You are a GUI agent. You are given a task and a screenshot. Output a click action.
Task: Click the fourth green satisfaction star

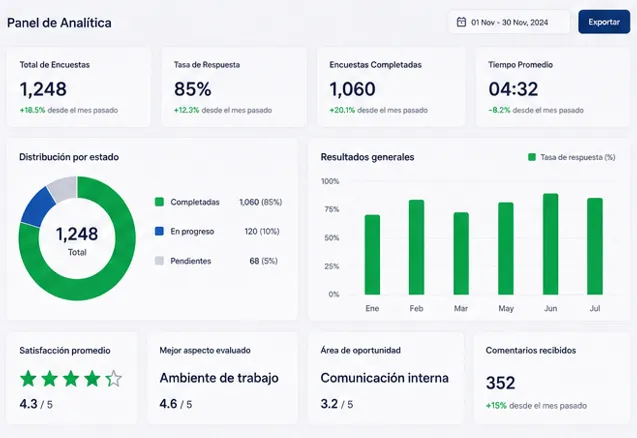pos(92,379)
